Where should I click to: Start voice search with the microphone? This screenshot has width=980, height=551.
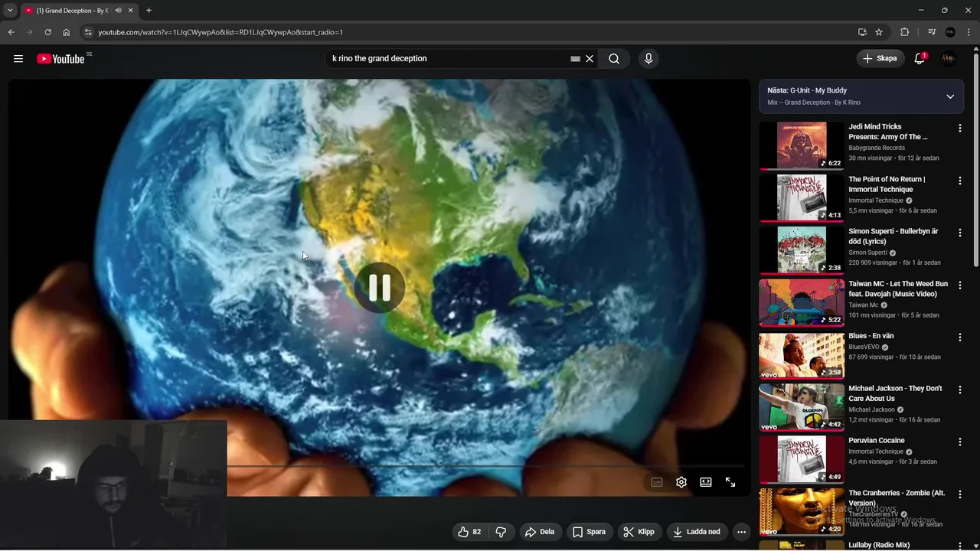pyautogui.click(x=648, y=59)
